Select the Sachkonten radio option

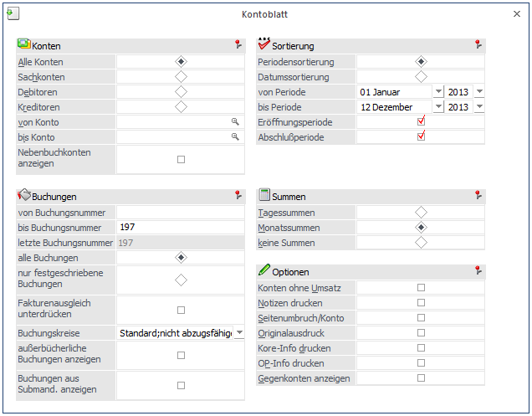(x=181, y=77)
